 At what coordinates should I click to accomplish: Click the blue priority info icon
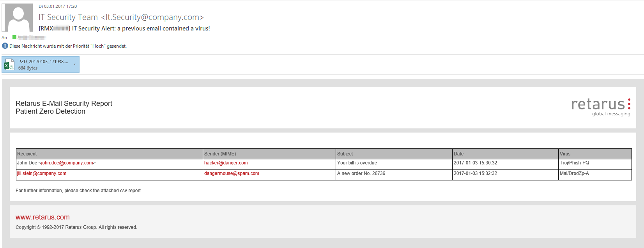[5, 46]
